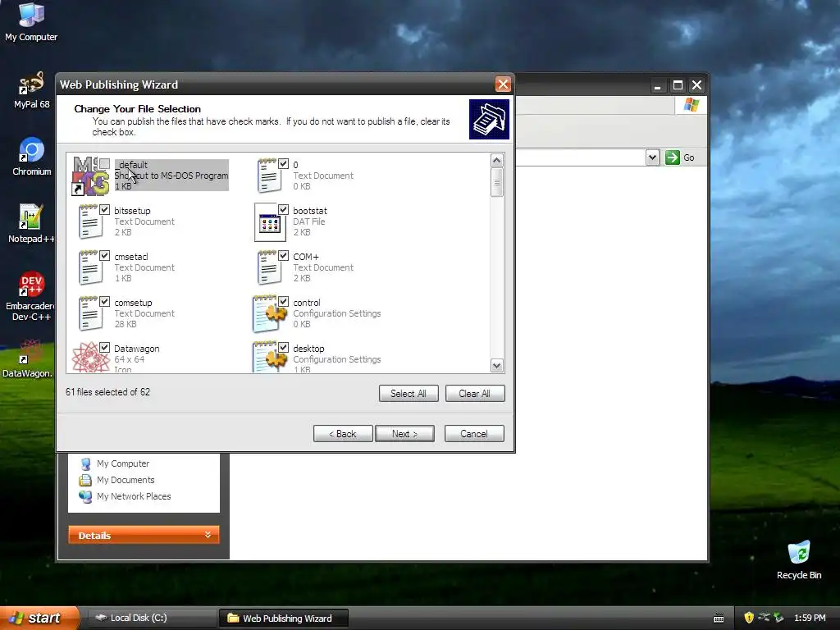The width and height of the screenshot is (840, 630).
Task: Clear the cmsetacl checkbox
Action: tap(104, 256)
